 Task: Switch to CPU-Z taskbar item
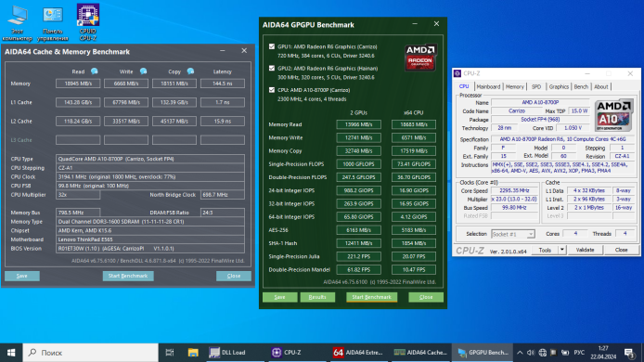[297, 353]
